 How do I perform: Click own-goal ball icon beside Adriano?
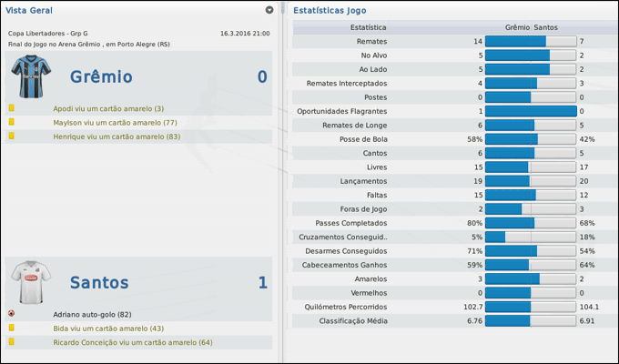pyautogui.click(x=12, y=313)
